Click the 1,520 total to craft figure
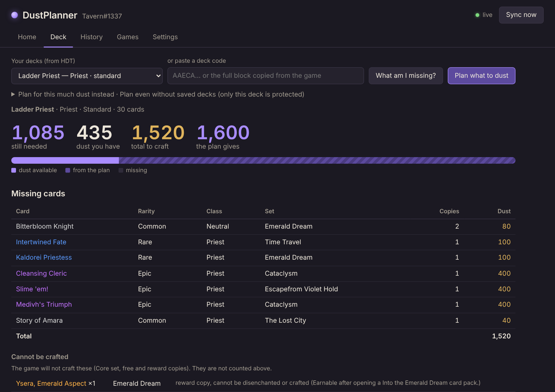 coord(158,133)
